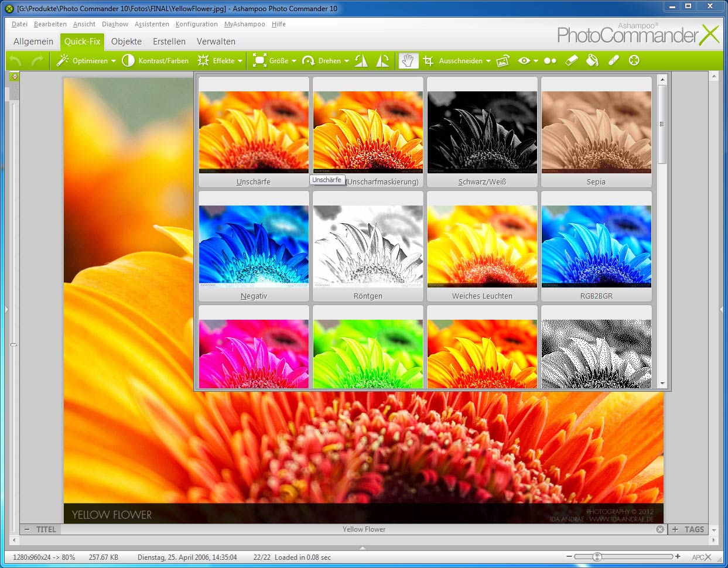
Task: Collapse the TITEL panel with minus
Action: click(27, 529)
